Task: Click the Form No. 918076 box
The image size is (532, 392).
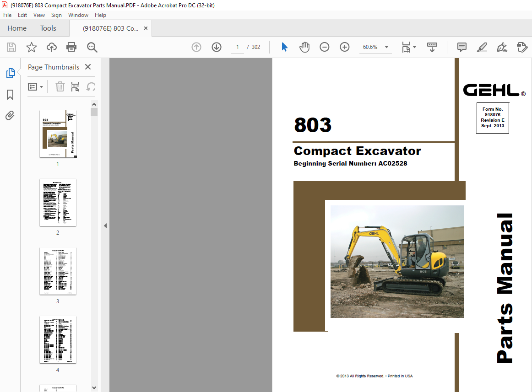Action: pos(493,118)
